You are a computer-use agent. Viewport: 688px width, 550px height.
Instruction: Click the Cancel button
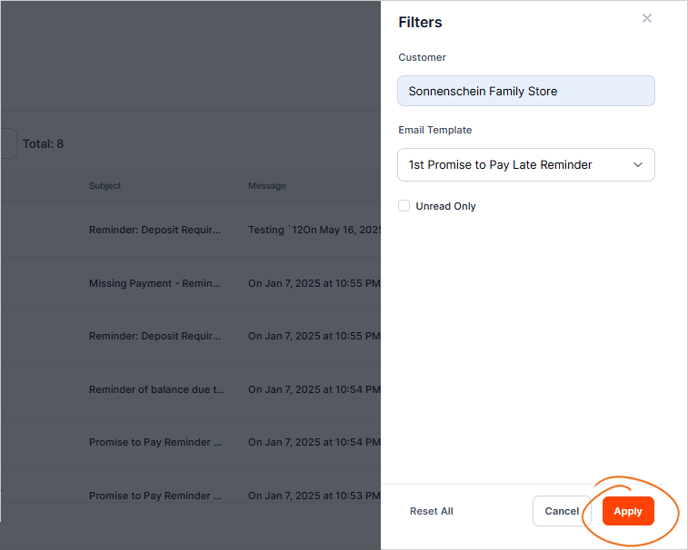tap(561, 511)
